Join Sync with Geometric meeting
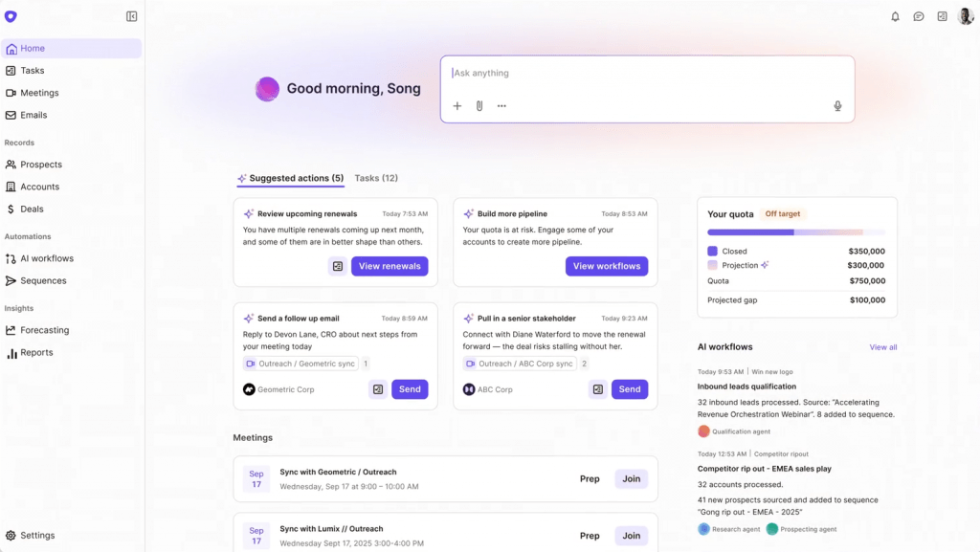This screenshot has width=980, height=552. coord(632,479)
